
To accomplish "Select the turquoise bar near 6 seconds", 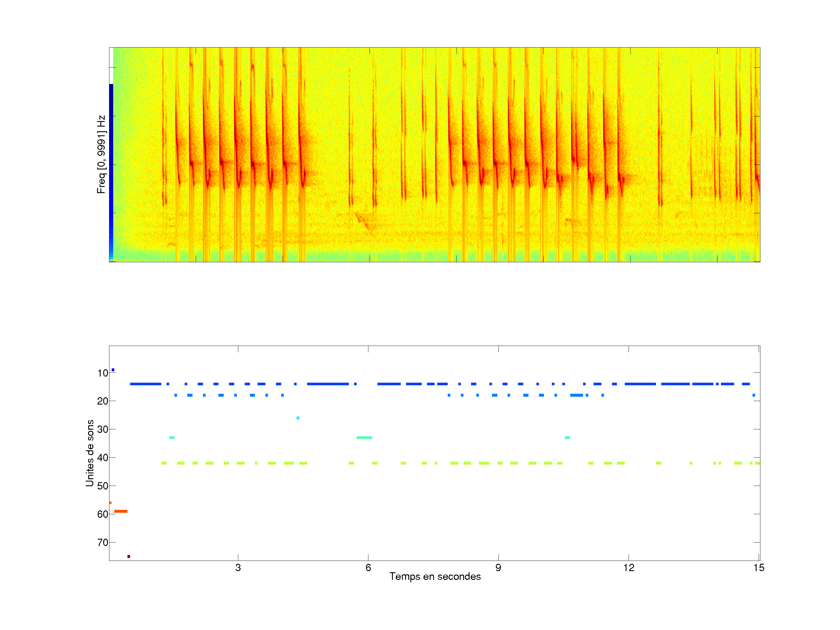I will pyautogui.click(x=364, y=437).
